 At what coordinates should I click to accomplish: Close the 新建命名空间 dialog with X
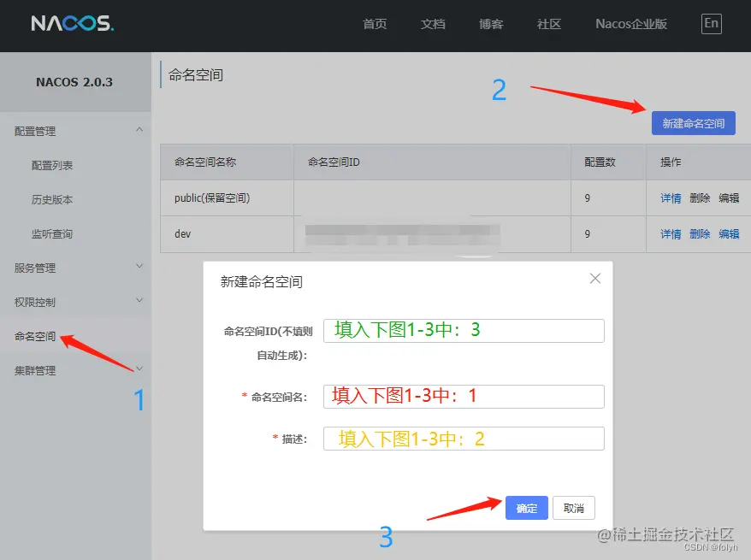(x=594, y=279)
